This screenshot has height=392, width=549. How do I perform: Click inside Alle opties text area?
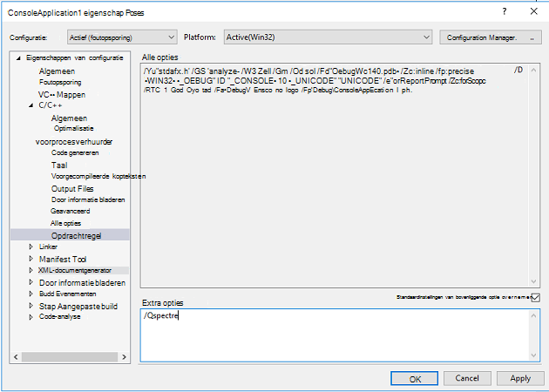(x=334, y=175)
